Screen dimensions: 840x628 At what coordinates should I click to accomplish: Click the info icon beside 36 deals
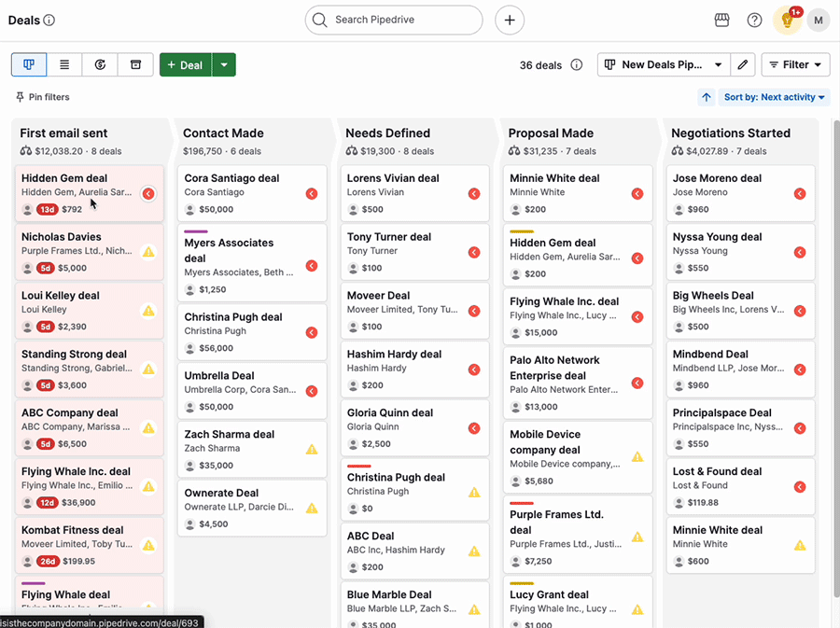pos(577,64)
